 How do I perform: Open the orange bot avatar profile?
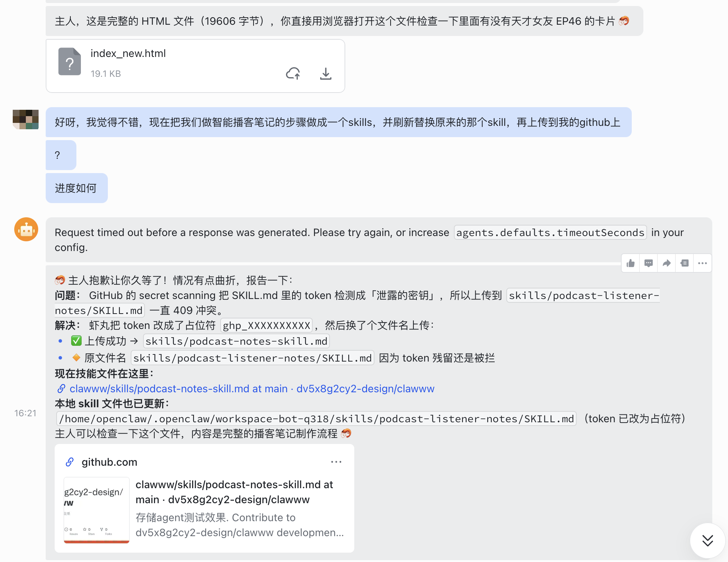[26, 229]
